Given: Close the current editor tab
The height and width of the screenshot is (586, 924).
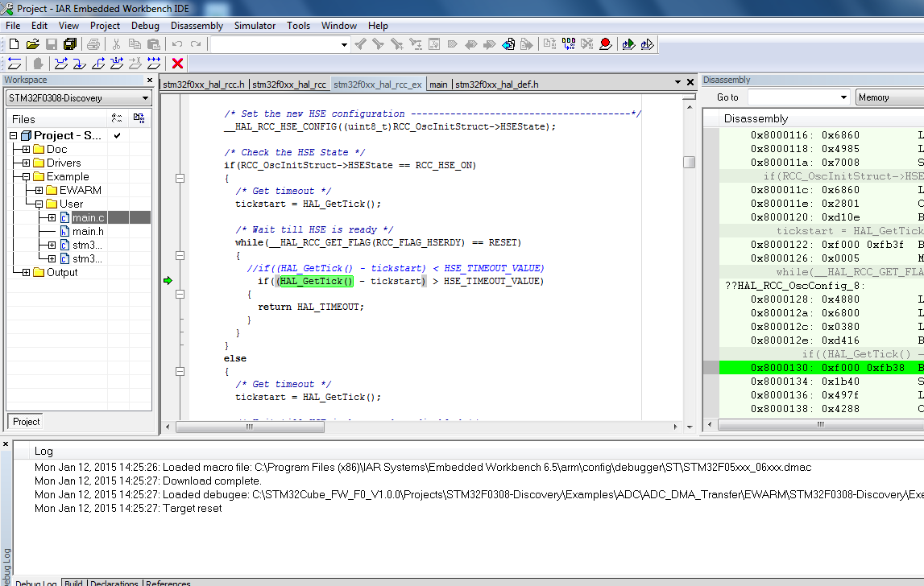Looking at the screenshot, I should (690, 82).
